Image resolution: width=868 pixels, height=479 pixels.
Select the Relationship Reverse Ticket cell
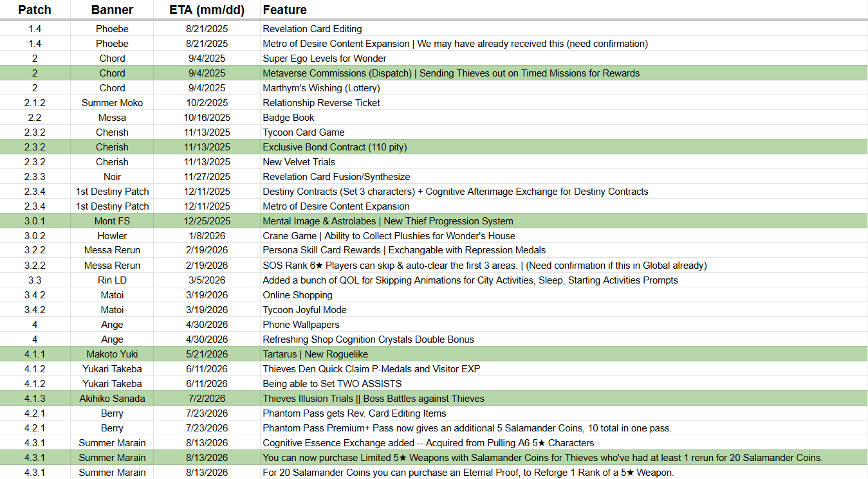(564, 103)
